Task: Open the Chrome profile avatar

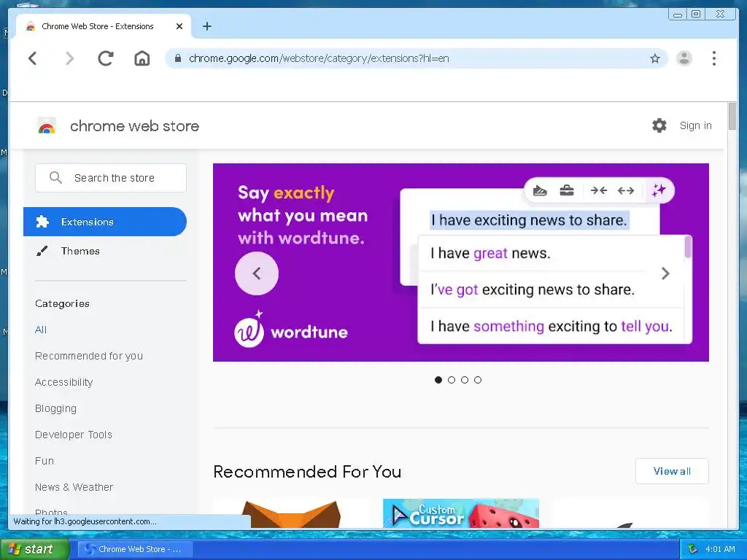Action: [684, 58]
